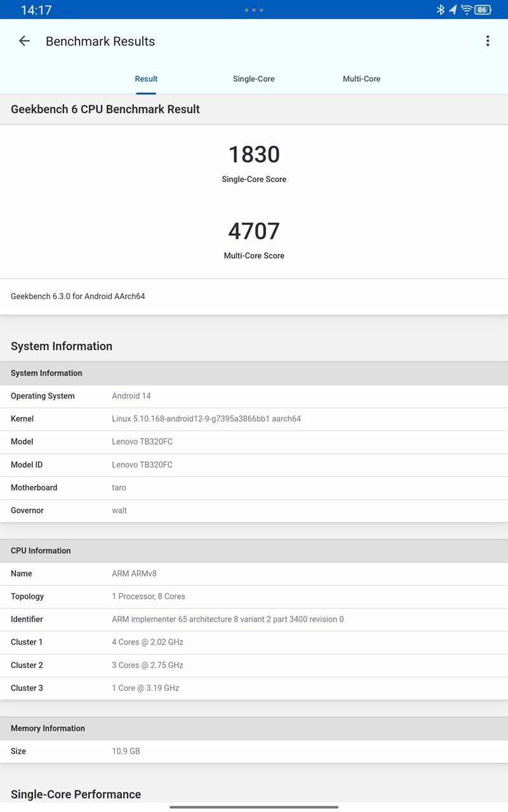508x812 pixels.
Task: Tap the location arrow status icon
Action: [453, 10]
